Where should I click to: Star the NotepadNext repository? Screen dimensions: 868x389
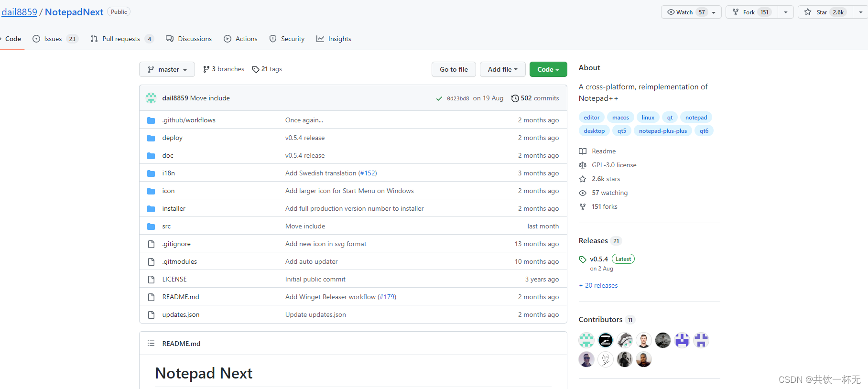tap(825, 12)
